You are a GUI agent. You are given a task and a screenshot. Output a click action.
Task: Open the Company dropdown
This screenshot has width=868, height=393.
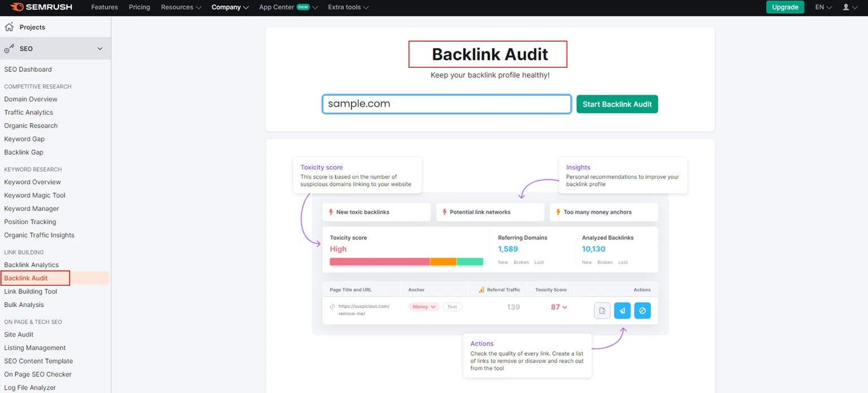(230, 7)
